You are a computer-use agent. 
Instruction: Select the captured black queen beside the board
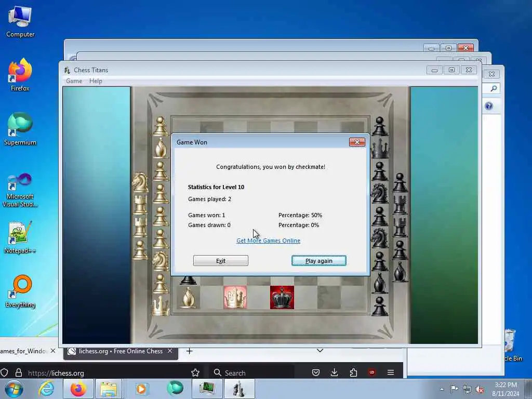(x=380, y=149)
